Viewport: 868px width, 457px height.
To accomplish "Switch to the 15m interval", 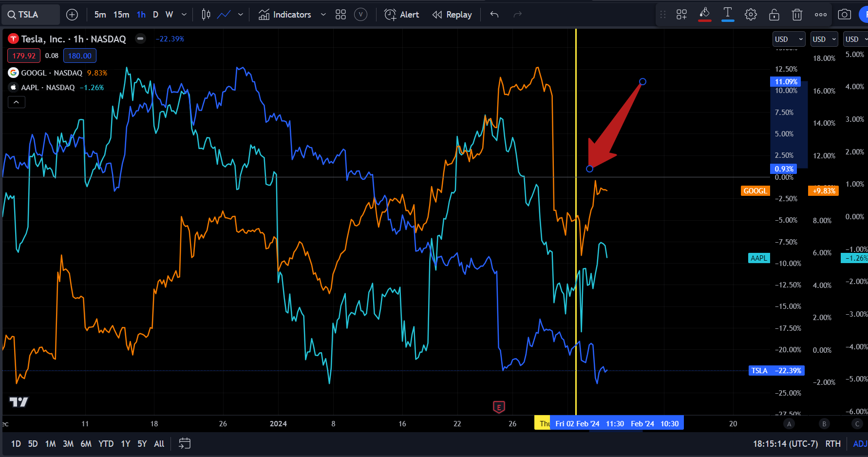I will tap(121, 15).
